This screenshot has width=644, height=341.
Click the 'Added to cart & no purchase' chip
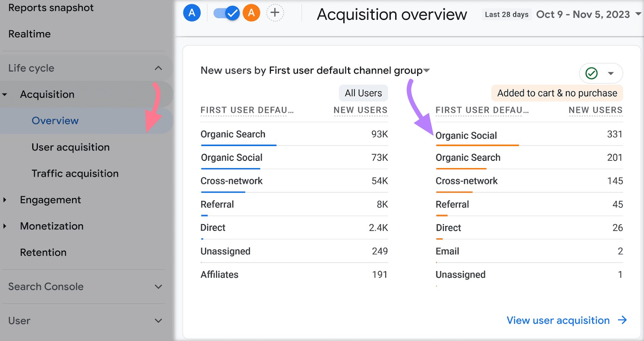coord(557,93)
